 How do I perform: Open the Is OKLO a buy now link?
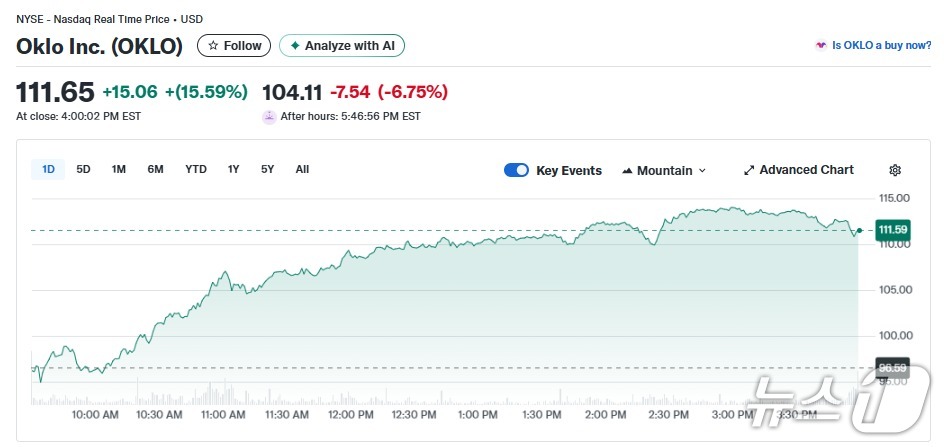pos(881,46)
